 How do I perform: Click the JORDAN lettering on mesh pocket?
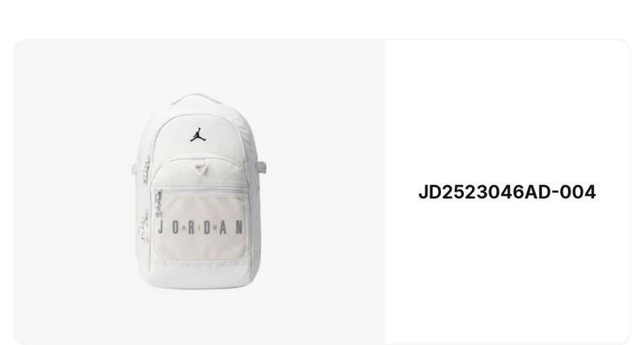tap(201, 227)
